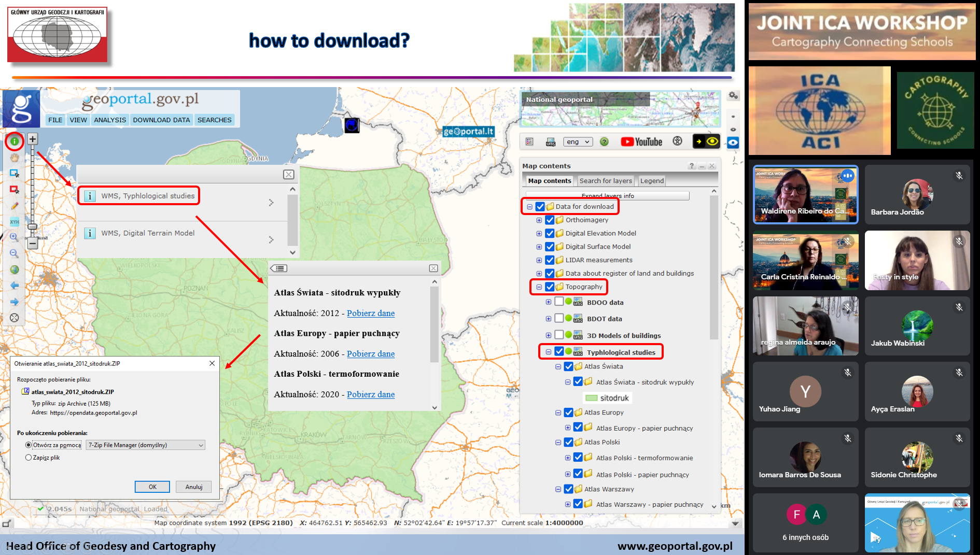980x555 pixels.
Task: Open the DOWNLOAD DATA menu
Action: [161, 120]
